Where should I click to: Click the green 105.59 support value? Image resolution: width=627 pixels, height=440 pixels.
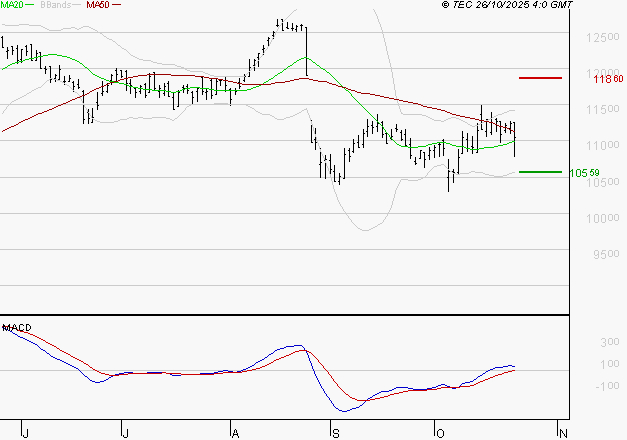[584, 173]
